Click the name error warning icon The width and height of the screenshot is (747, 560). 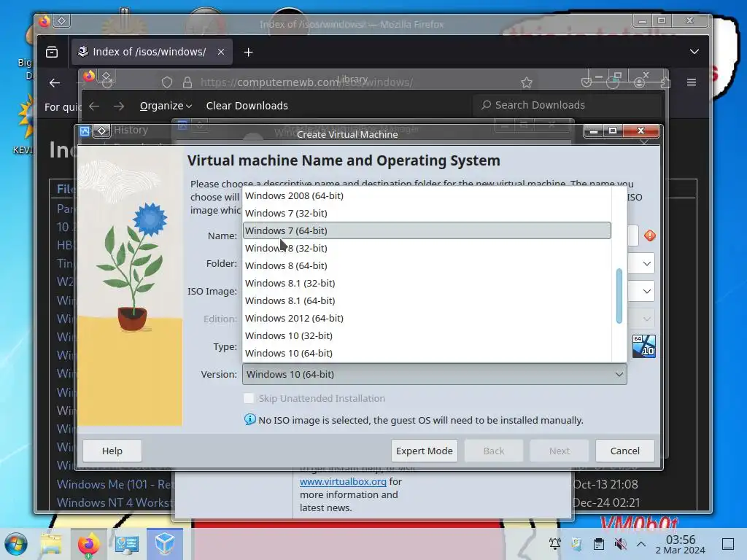(x=650, y=236)
